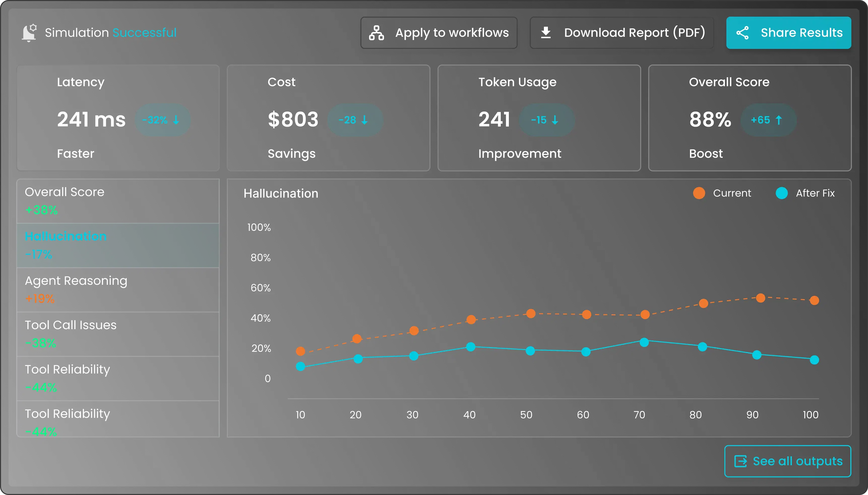Open Share Results

click(x=788, y=32)
